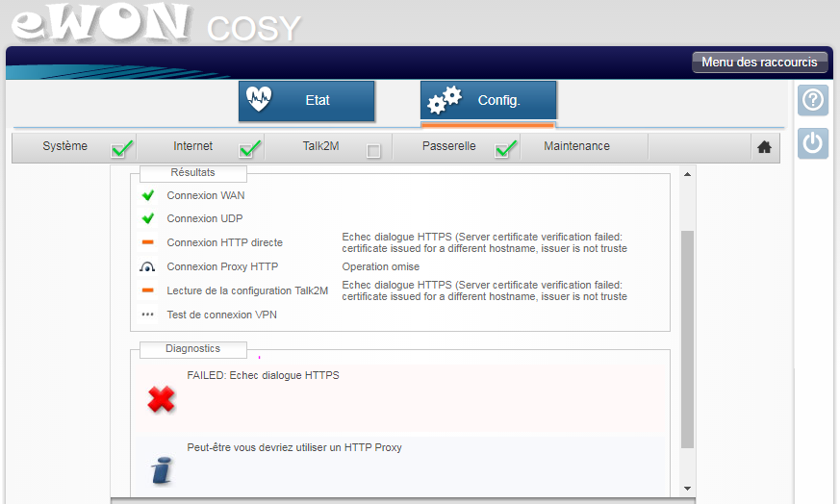
Task: Click the green check beside Connexion WAN
Action: (x=148, y=195)
